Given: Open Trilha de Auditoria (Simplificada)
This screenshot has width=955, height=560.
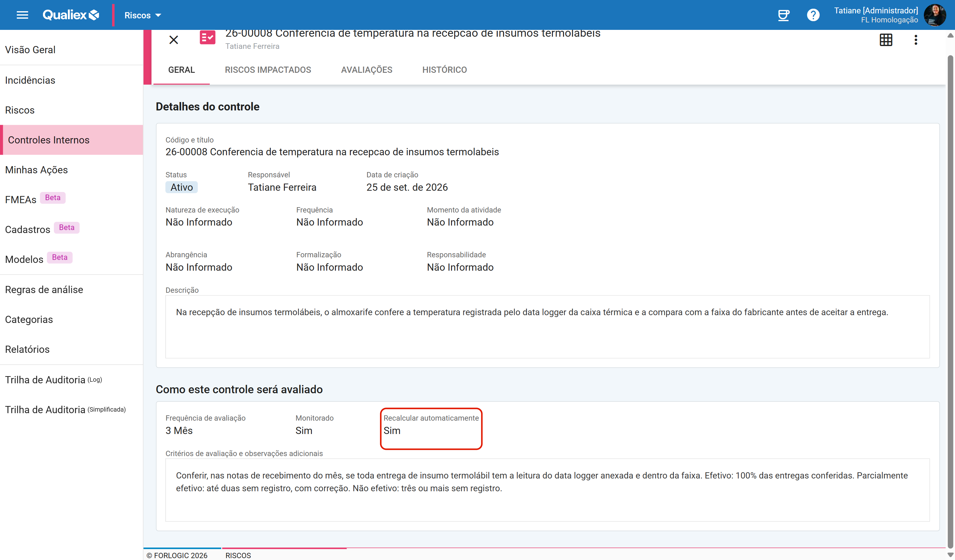Looking at the screenshot, I should 72,410.
